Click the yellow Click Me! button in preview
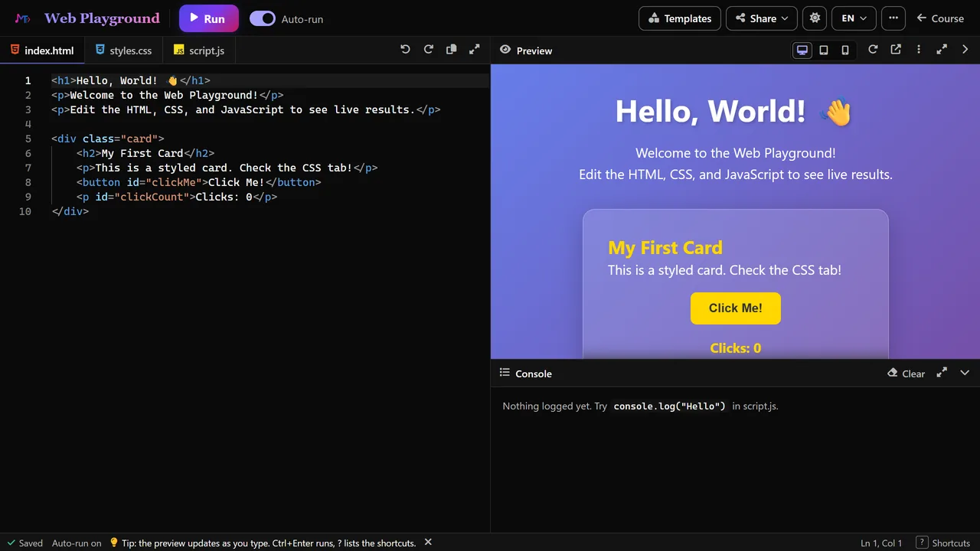The image size is (980, 551). point(736,308)
